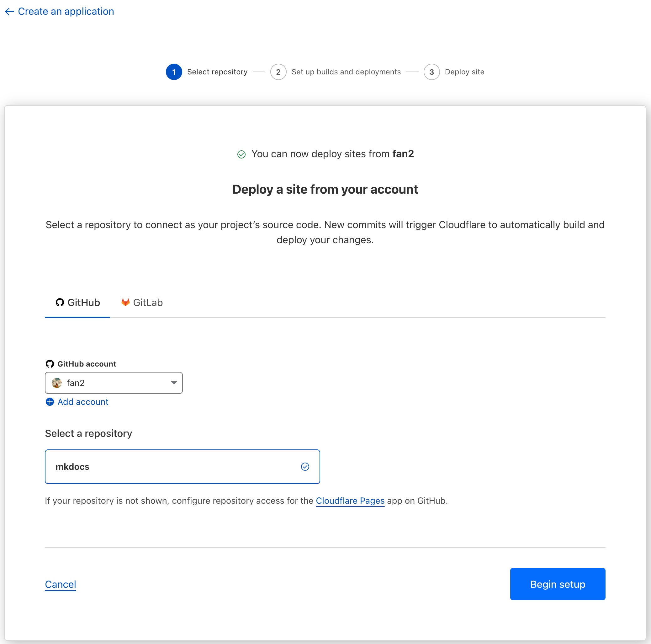The height and width of the screenshot is (644, 651).
Task: Click the blue checkmark inside the mkdocs row
Action: pyautogui.click(x=305, y=467)
